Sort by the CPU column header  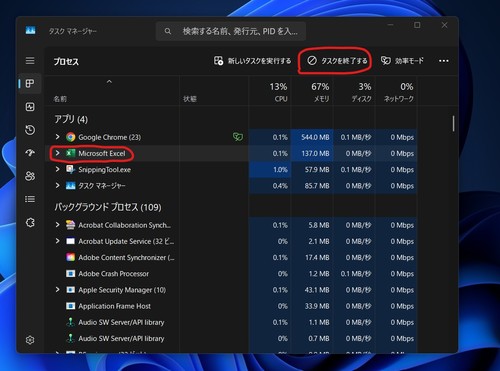tap(270, 92)
